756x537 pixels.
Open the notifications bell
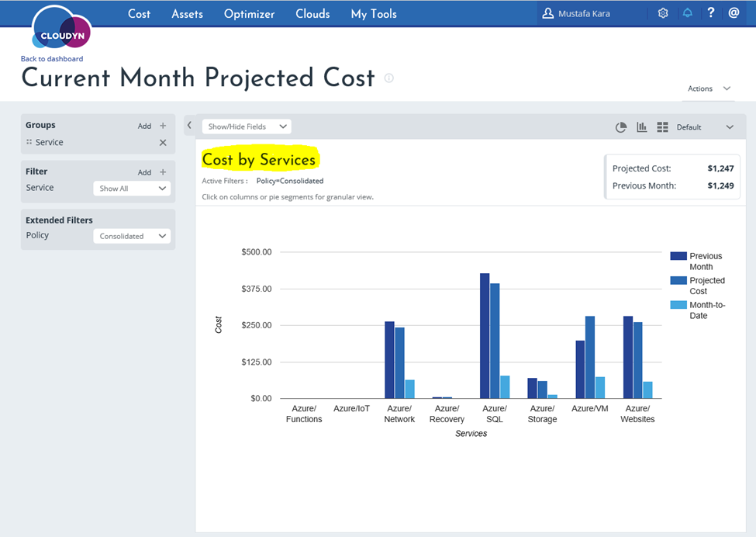point(688,13)
